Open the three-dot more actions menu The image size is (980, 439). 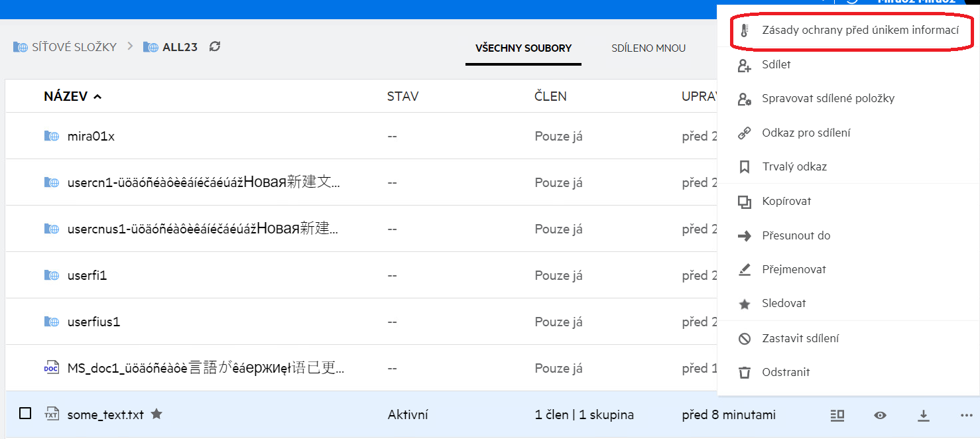pos(965,415)
